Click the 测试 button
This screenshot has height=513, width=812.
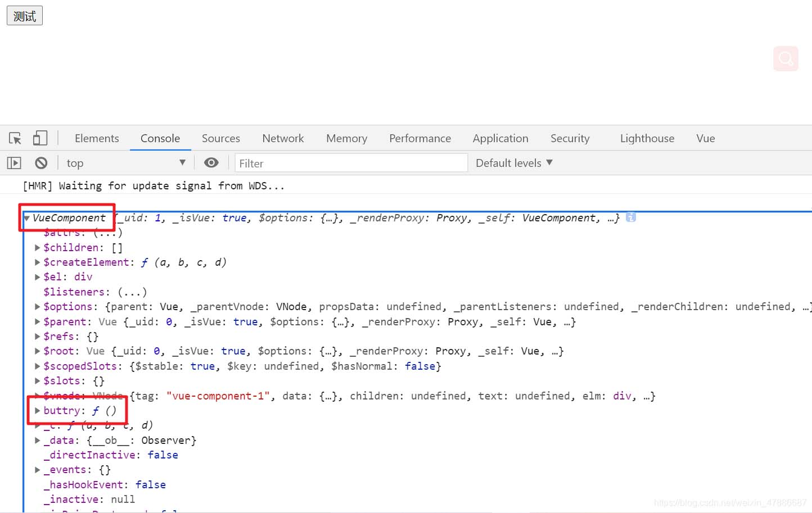click(25, 16)
